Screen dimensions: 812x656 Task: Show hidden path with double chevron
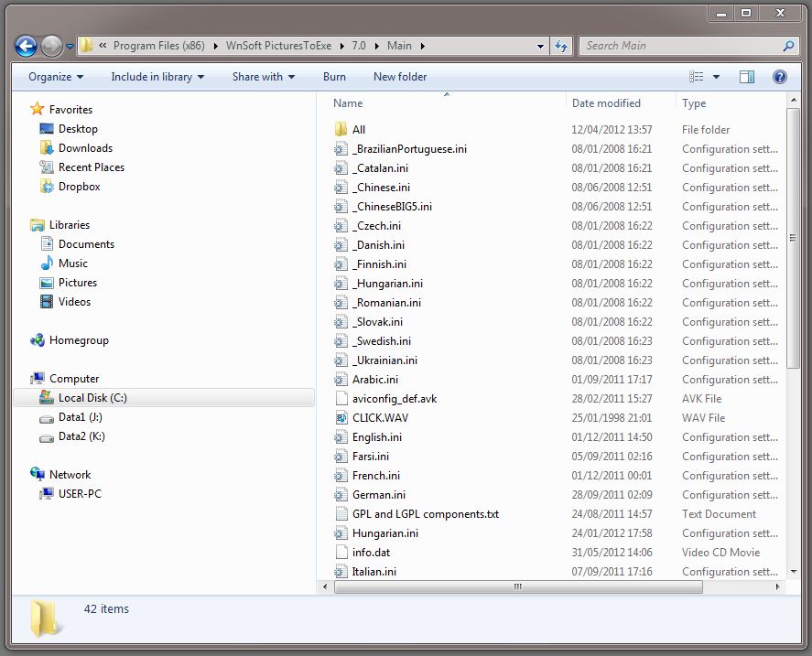pos(103,46)
